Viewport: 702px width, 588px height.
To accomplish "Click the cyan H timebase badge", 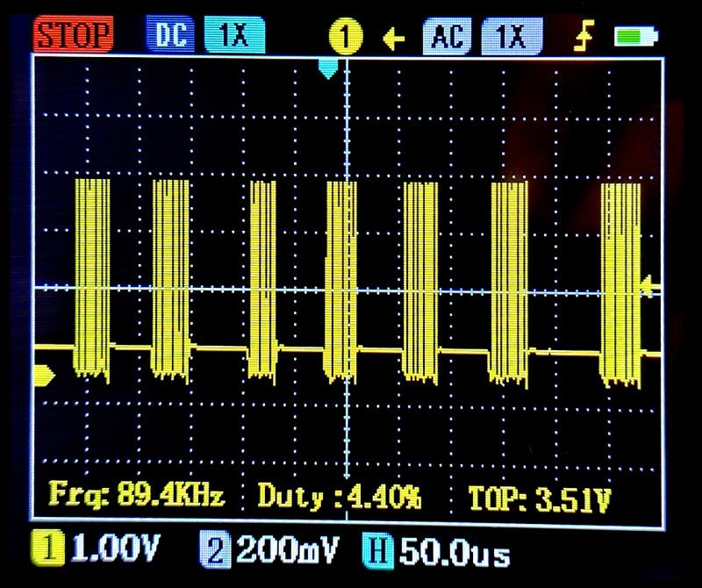I will pyautogui.click(x=376, y=553).
